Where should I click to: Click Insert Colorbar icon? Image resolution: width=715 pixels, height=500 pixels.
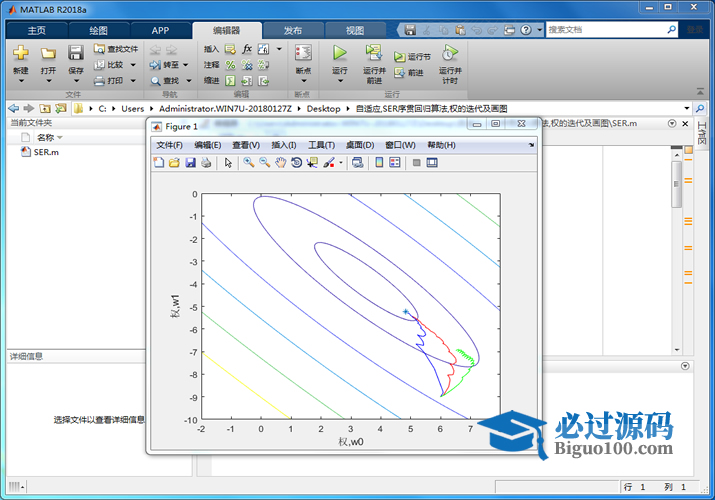click(379, 163)
